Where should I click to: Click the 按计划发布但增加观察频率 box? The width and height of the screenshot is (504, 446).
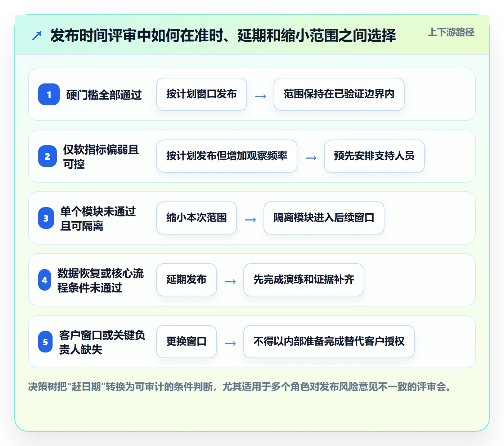click(x=227, y=156)
